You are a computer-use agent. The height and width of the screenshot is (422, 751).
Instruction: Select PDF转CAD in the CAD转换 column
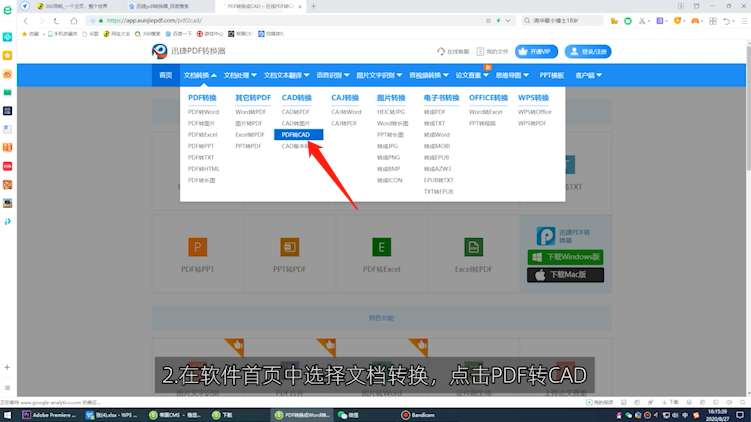[298, 135]
